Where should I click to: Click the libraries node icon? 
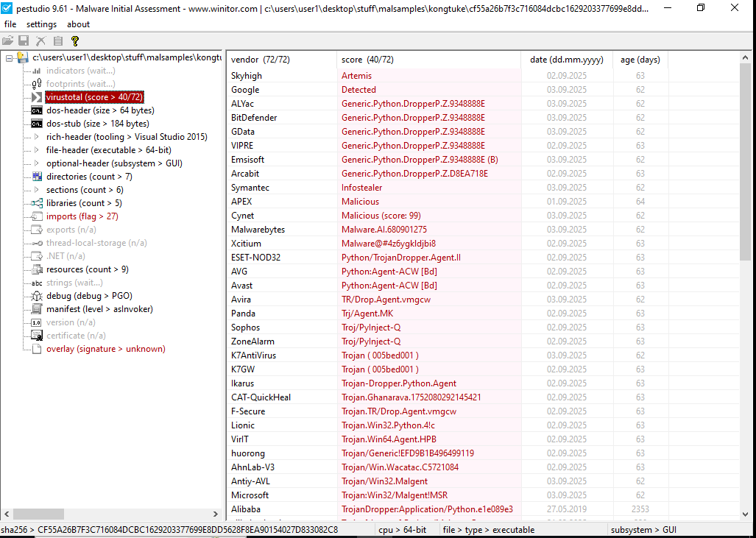point(37,203)
